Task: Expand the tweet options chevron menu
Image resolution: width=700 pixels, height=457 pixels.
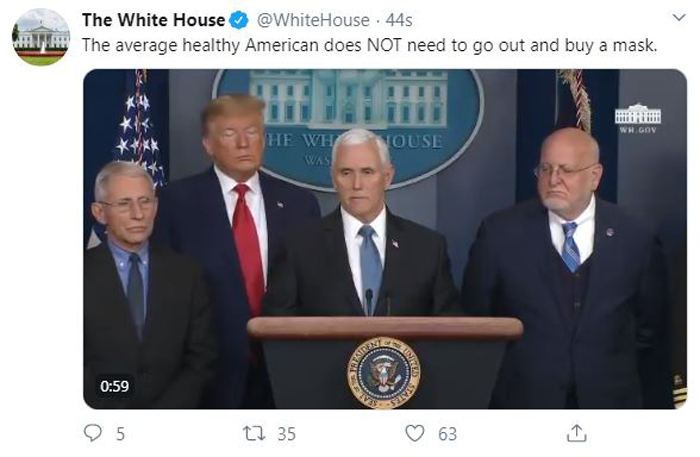Action: pyautogui.click(x=679, y=18)
